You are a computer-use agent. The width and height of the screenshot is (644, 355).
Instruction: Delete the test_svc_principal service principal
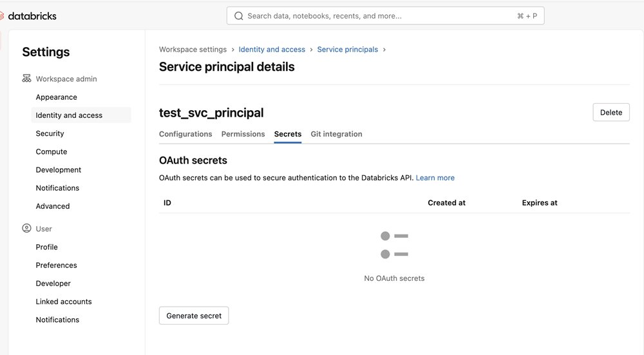click(x=611, y=112)
